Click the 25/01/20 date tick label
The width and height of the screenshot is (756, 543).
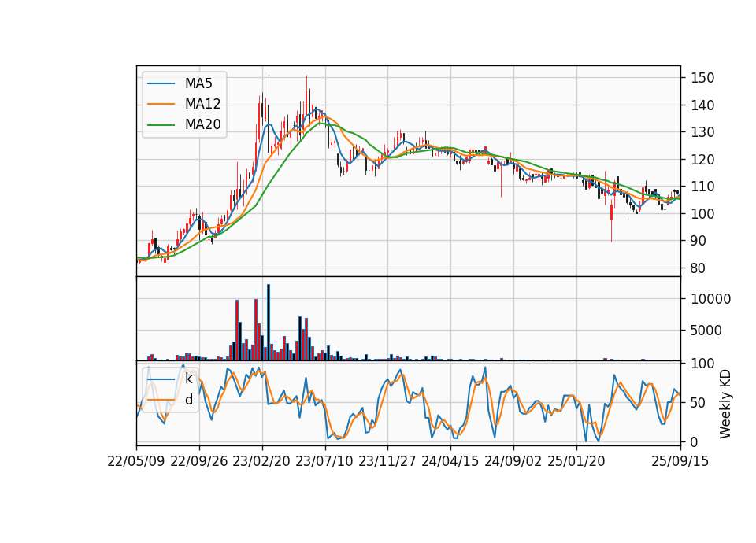(x=576, y=461)
